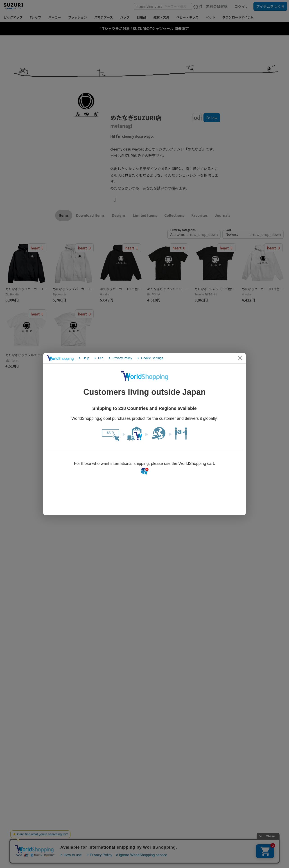This screenshot has height=868, width=289.
Task: Click the SUZURI logo in header
Action: click(x=14, y=6)
